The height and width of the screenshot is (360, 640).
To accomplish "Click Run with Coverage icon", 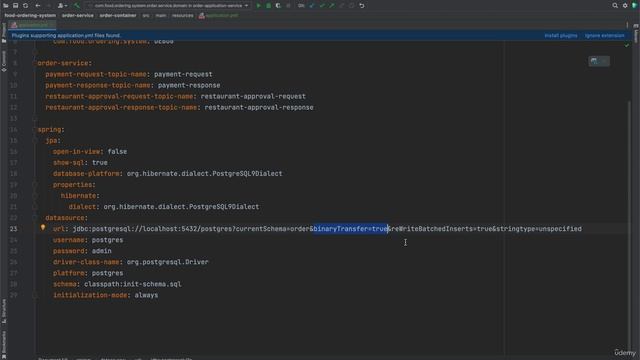I will tap(278, 6).
